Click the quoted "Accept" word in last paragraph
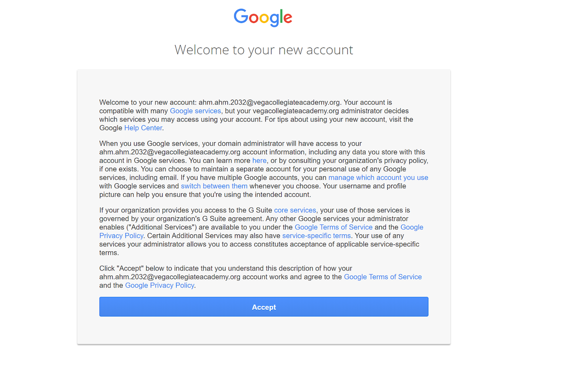Image resolution: width=567 pixels, height=392 pixels. coord(131,268)
